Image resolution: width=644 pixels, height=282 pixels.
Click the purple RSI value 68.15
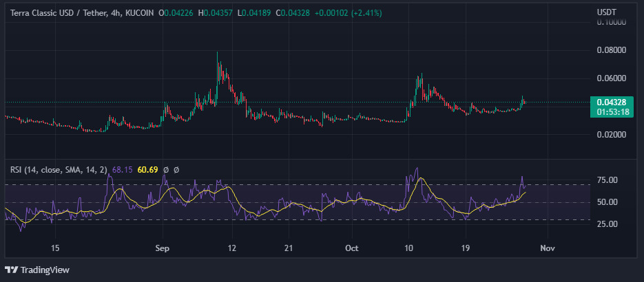pyautogui.click(x=123, y=170)
